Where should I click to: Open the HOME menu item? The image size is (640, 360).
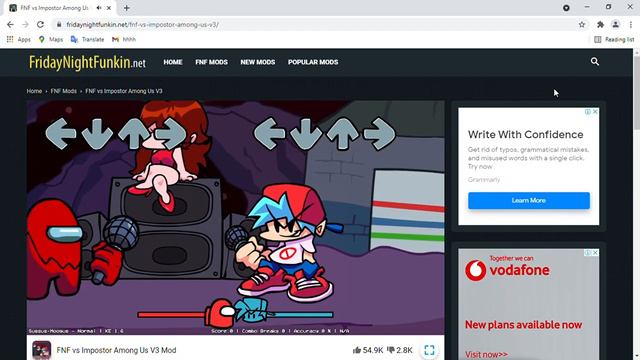[x=173, y=62]
